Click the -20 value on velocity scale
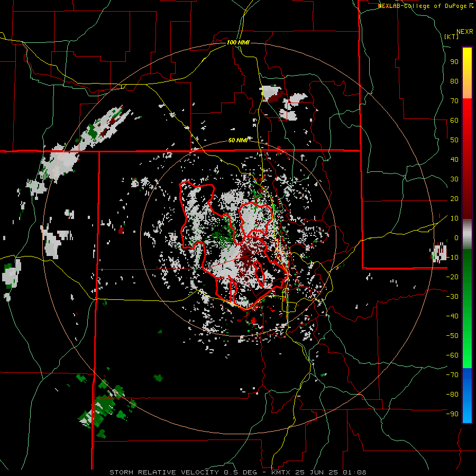 [452, 277]
